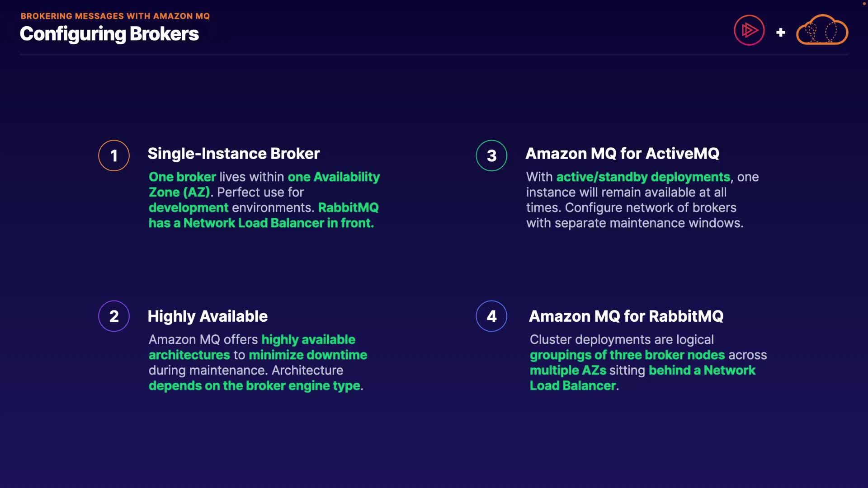Click the blue circled number 4
The image size is (868, 488).
pos(491,316)
